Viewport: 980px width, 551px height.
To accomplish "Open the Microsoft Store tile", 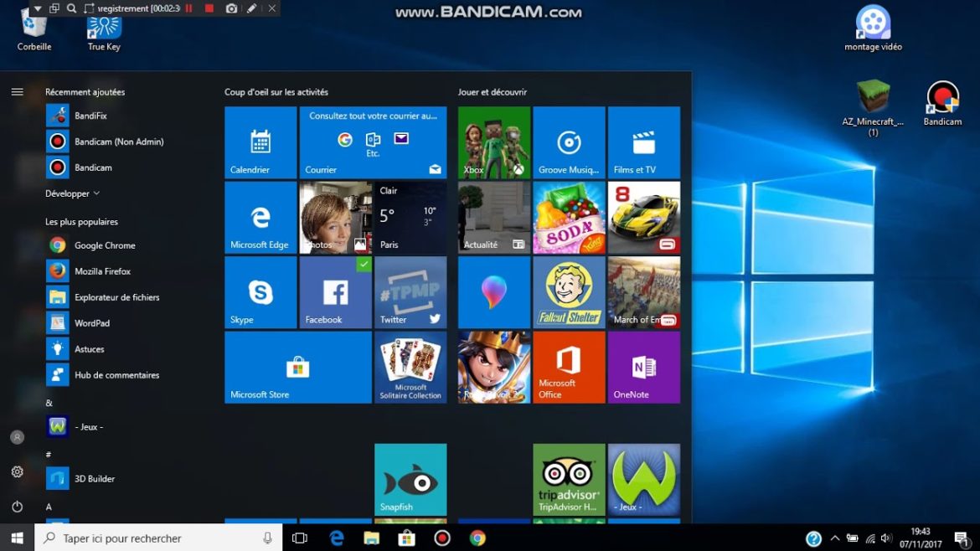I will pyautogui.click(x=297, y=367).
